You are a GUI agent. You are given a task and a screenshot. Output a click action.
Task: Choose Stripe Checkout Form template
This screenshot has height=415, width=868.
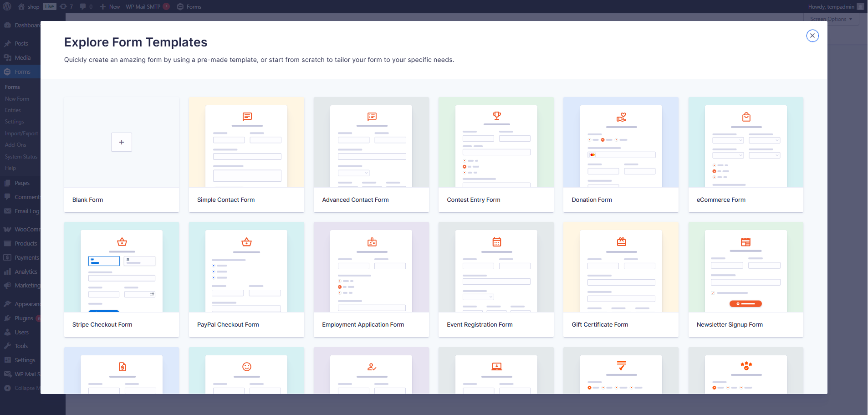122,279
